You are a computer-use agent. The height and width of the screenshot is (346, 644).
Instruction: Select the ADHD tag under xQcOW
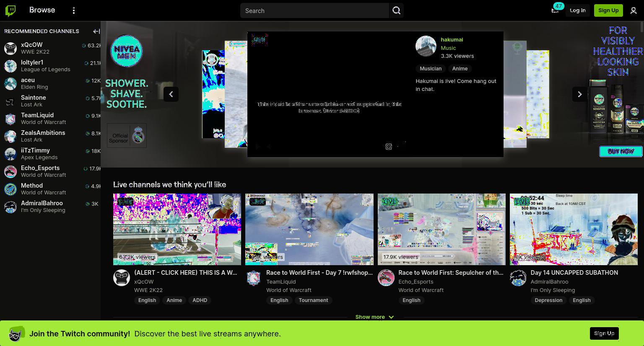(x=200, y=300)
